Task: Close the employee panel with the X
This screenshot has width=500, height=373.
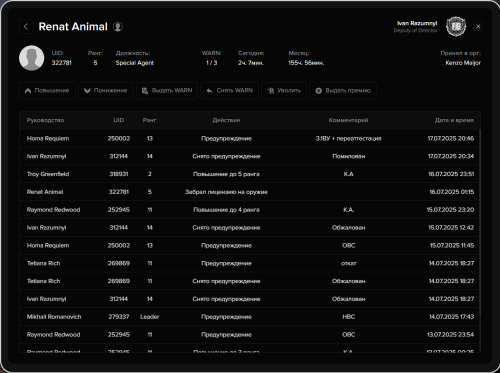Action: (x=478, y=26)
